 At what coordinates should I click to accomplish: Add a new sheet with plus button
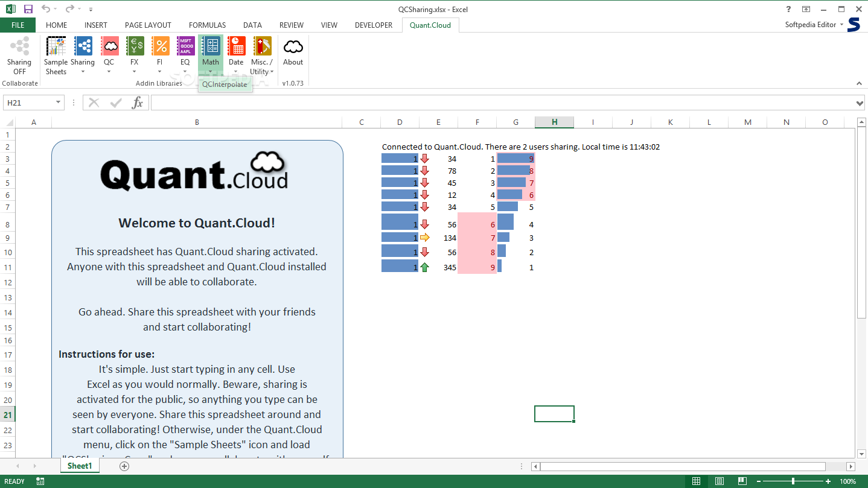[x=124, y=466]
